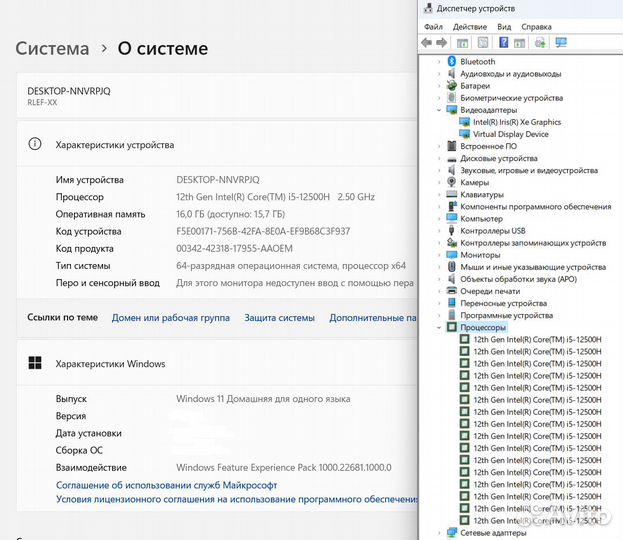623x540 pixels.
Task: Open Защита системы link
Action: tap(279, 318)
